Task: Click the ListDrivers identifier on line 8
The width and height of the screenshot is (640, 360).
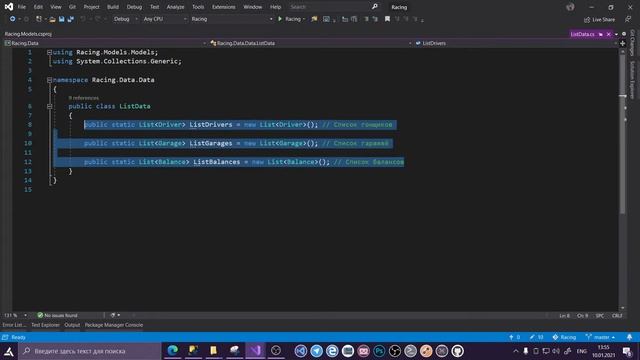Action: [211, 124]
